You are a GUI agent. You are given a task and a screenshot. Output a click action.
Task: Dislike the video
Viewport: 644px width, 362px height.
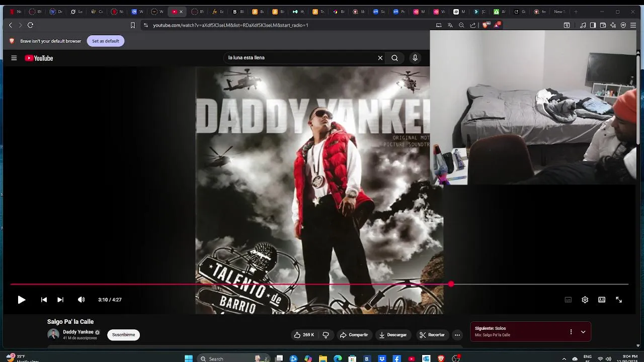tap(326, 335)
